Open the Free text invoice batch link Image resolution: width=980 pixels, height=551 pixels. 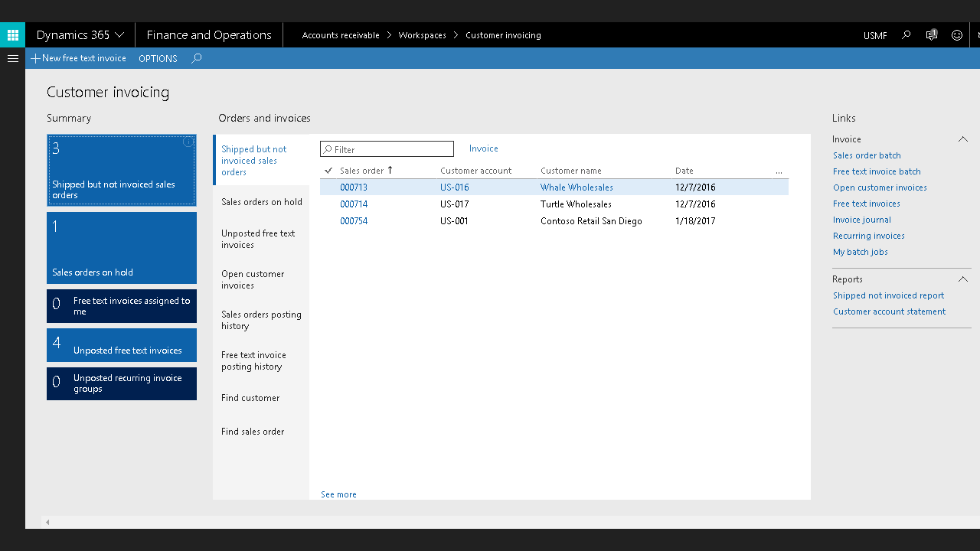click(877, 171)
